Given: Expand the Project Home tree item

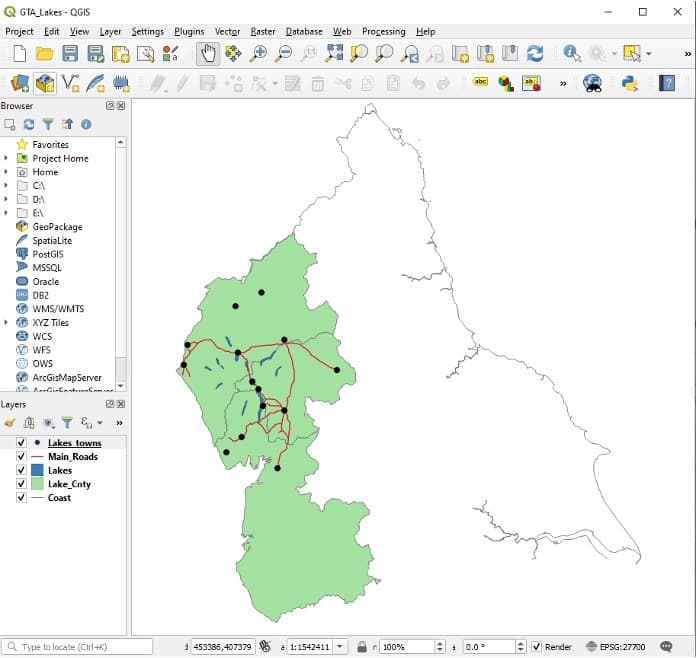Looking at the screenshot, I should pyautogui.click(x=6, y=158).
